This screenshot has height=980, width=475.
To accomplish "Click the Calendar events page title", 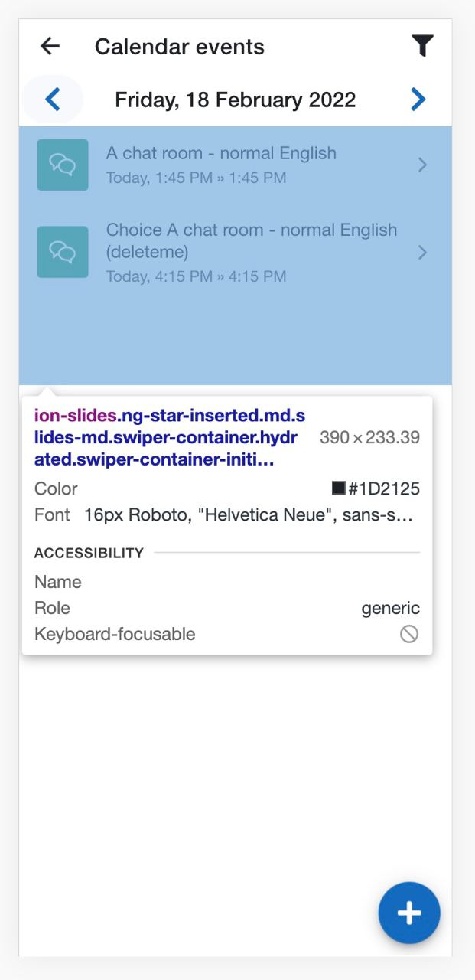I will coord(180,47).
